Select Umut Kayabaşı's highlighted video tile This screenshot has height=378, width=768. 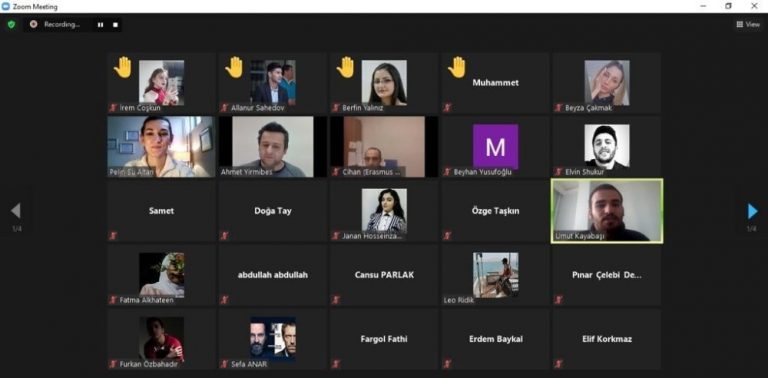coord(607,211)
